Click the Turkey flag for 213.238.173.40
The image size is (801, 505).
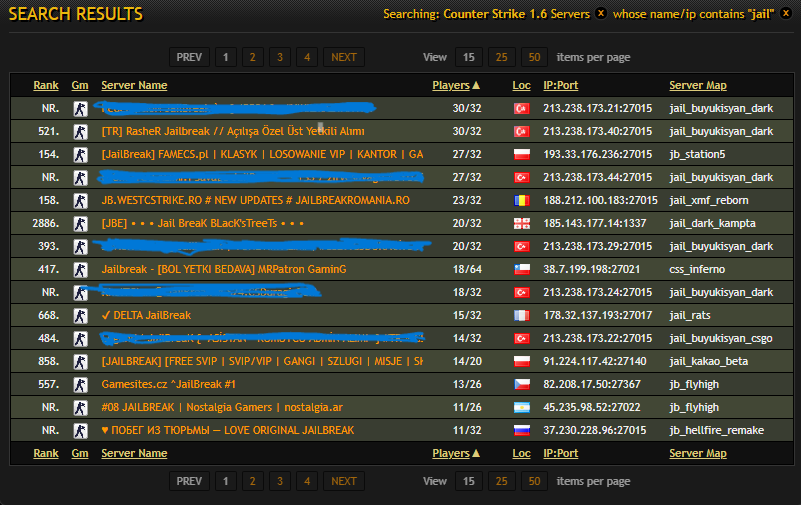point(522,132)
